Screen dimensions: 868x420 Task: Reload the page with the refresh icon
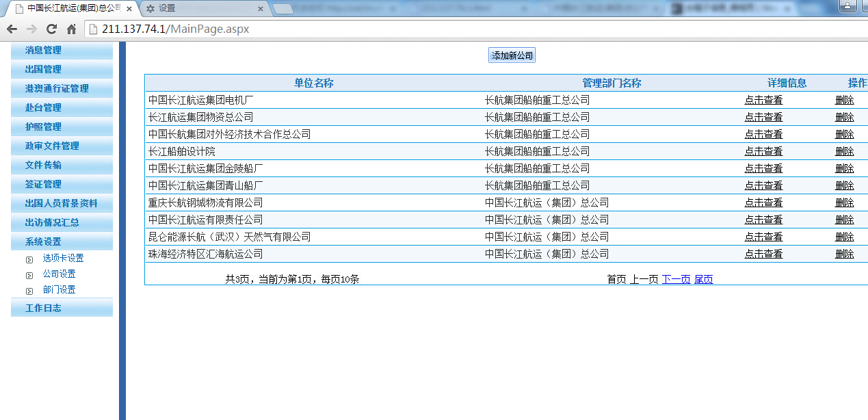[x=51, y=29]
